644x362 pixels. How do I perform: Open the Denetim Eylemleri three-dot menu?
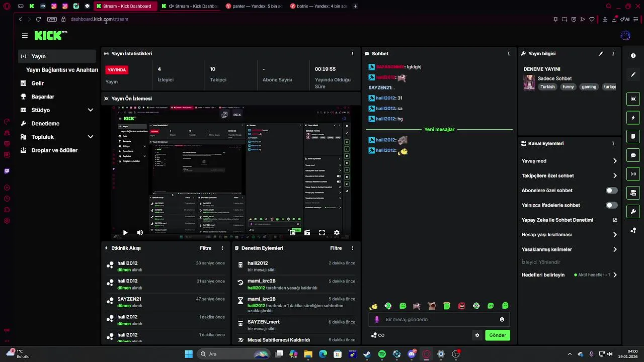[352, 248]
